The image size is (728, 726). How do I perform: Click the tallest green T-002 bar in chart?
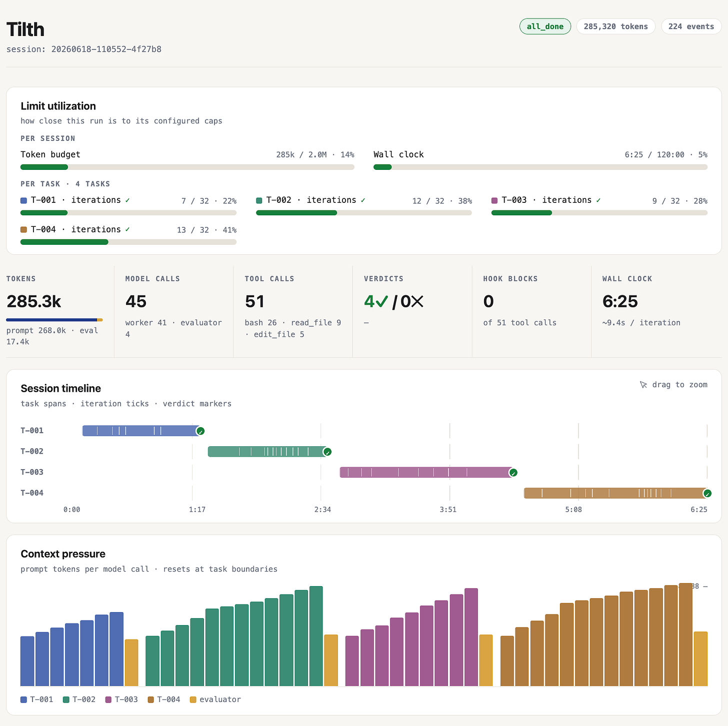coord(316,637)
